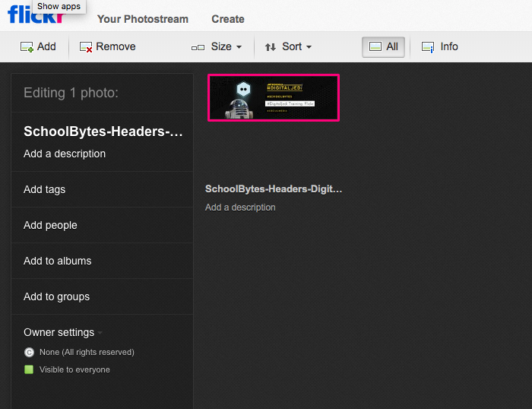Click the Info panel icon
The height and width of the screenshot is (409, 532).
428,47
